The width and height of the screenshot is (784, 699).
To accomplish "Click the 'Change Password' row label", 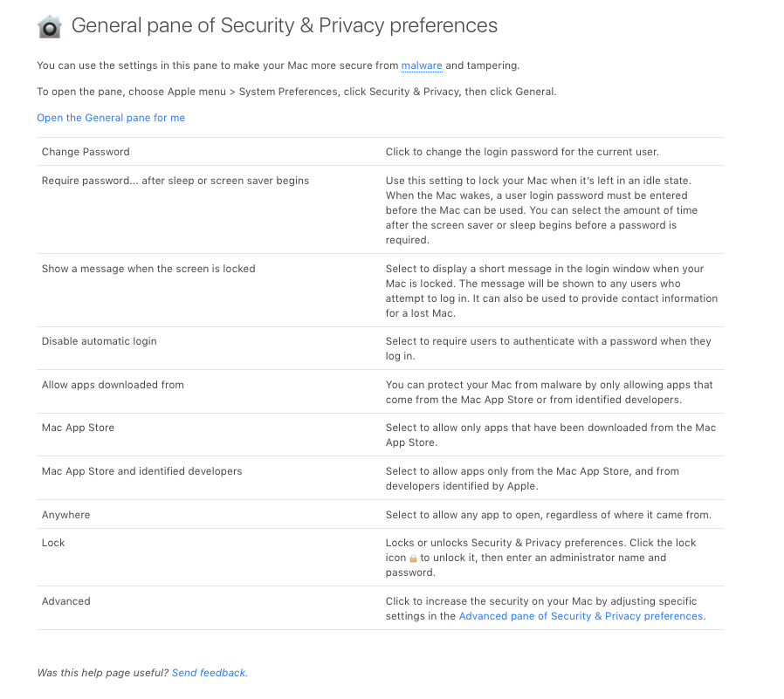I will tap(86, 152).
